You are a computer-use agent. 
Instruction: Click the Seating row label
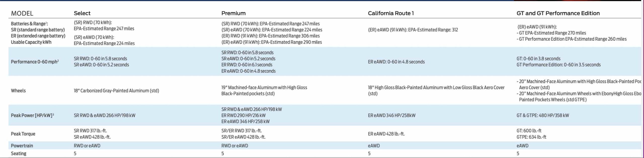pyautogui.click(x=18, y=153)
